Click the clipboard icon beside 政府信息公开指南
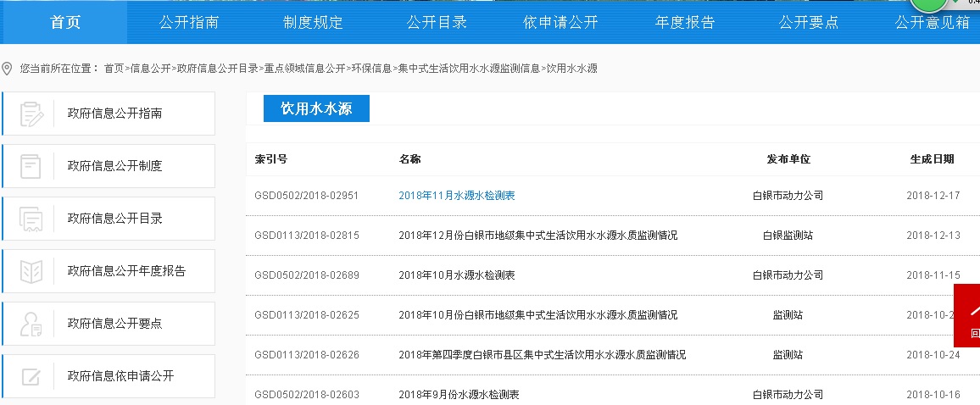 (x=31, y=114)
